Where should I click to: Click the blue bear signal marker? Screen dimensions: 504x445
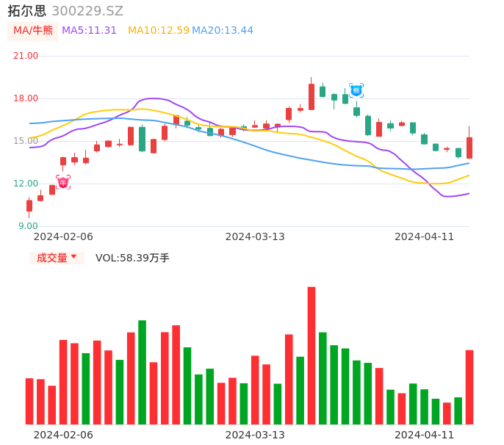pos(356,90)
